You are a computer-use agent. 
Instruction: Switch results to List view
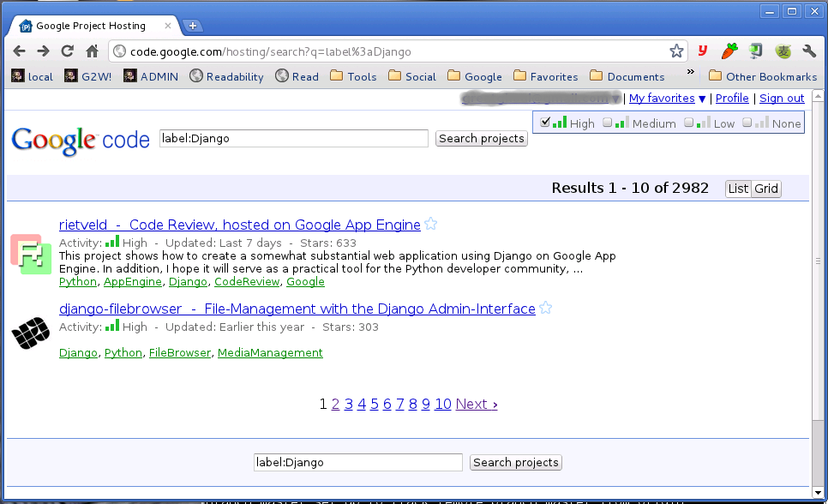point(738,189)
